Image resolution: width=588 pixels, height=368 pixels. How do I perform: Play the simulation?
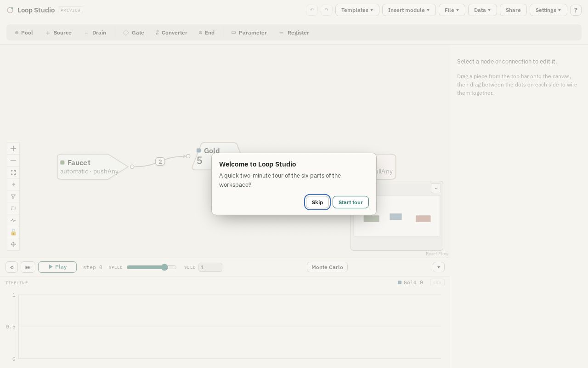point(57,267)
